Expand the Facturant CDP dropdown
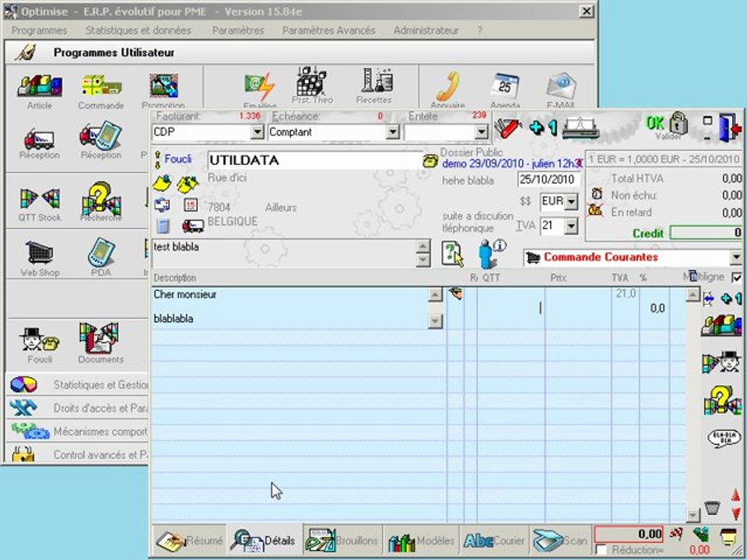Screen dimensions: 747x560 pyautogui.click(x=257, y=132)
